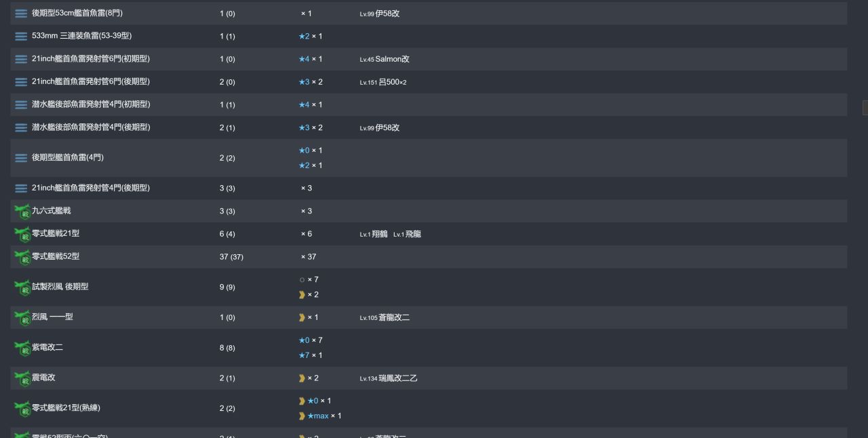Image resolution: width=868 pixels, height=438 pixels.
Task: Click the fighter icon for 九六式艦戦
Action: [22, 212]
